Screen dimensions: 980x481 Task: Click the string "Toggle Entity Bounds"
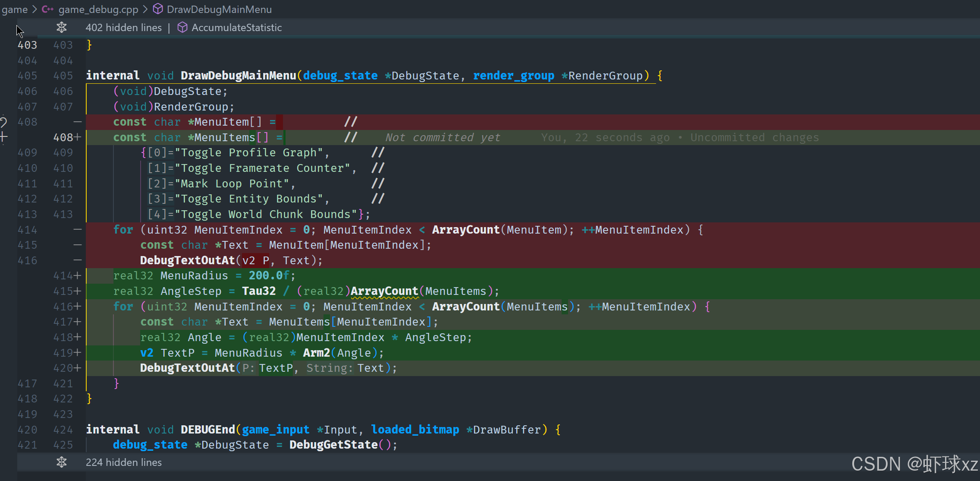pyautogui.click(x=248, y=199)
